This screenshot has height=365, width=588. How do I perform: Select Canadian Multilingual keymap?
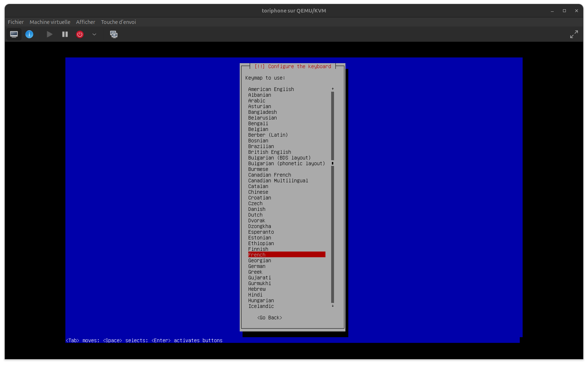pos(278,181)
